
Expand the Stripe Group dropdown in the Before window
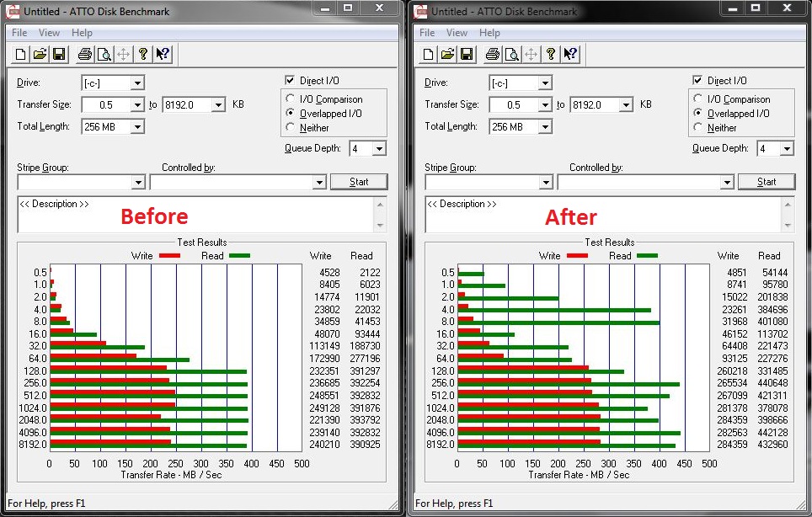point(138,182)
